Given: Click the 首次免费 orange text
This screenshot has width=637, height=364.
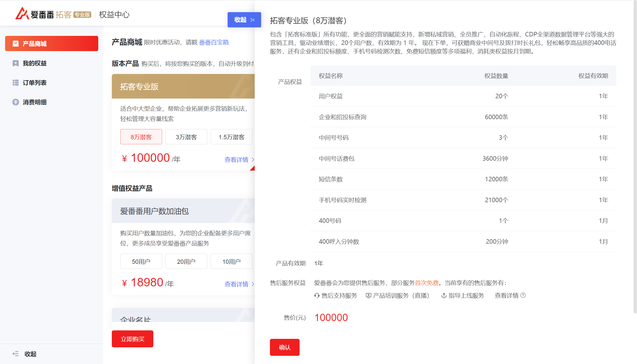Looking at the screenshot, I should pos(427,283).
